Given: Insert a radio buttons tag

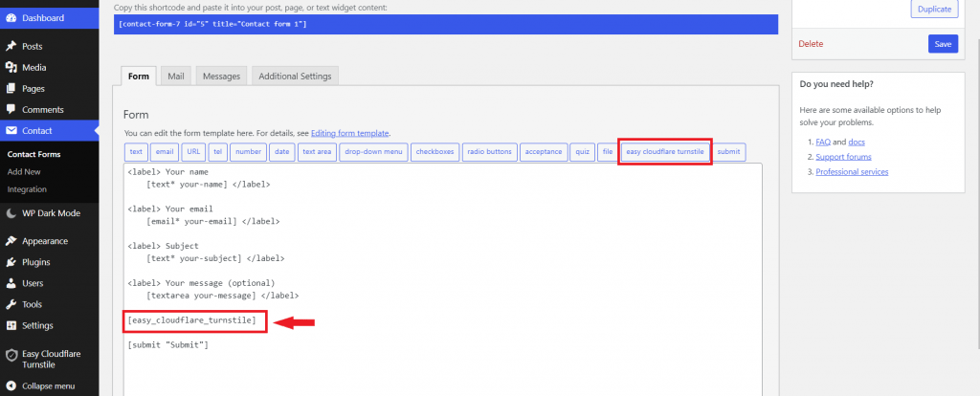Looking at the screenshot, I should [x=489, y=152].
